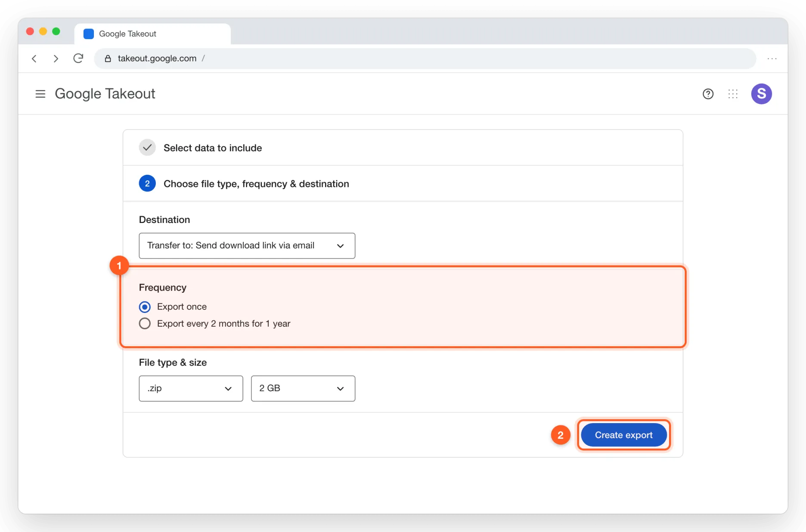Open the hamburger main menu
The image size is (806, 532).
click(x=40, y=94)
